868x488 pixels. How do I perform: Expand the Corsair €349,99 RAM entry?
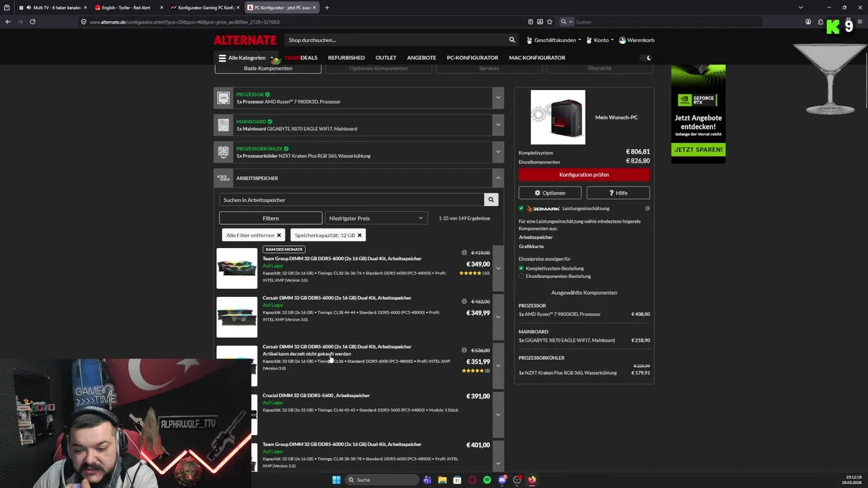pyautogui.click(x=498, y=317)
